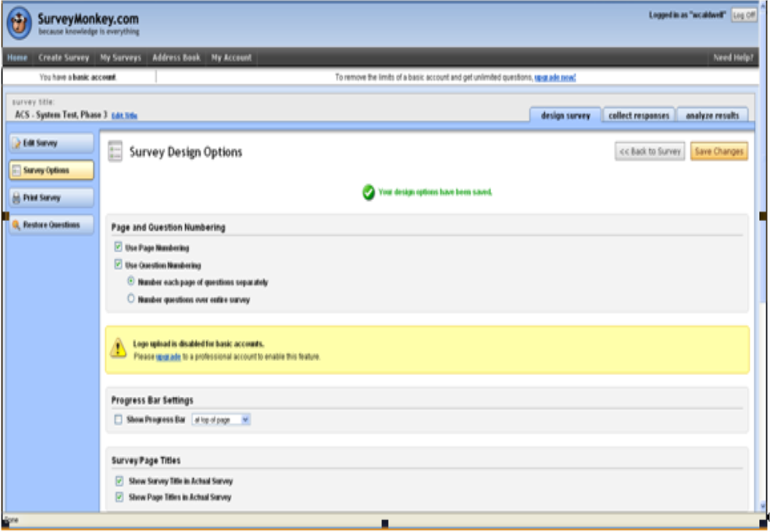The image size is (770, 532).
Task: Click the Back to Survey button
Action: point(650,152)
